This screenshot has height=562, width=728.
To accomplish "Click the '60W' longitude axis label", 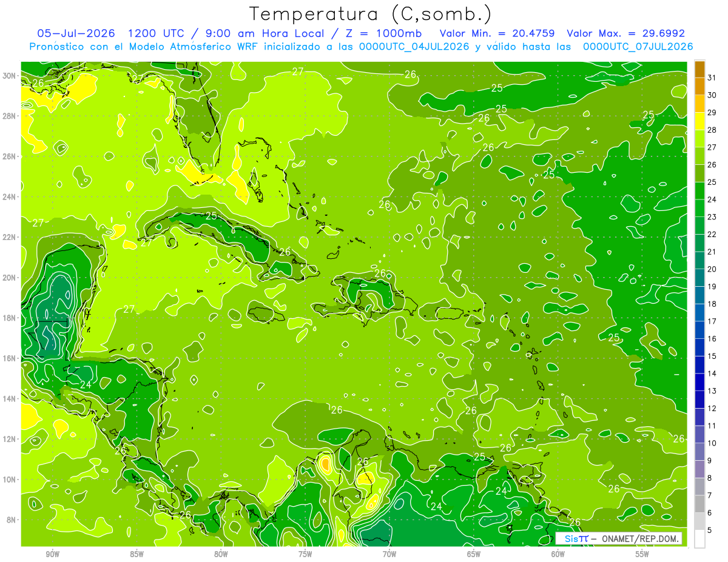I will 558,554.
